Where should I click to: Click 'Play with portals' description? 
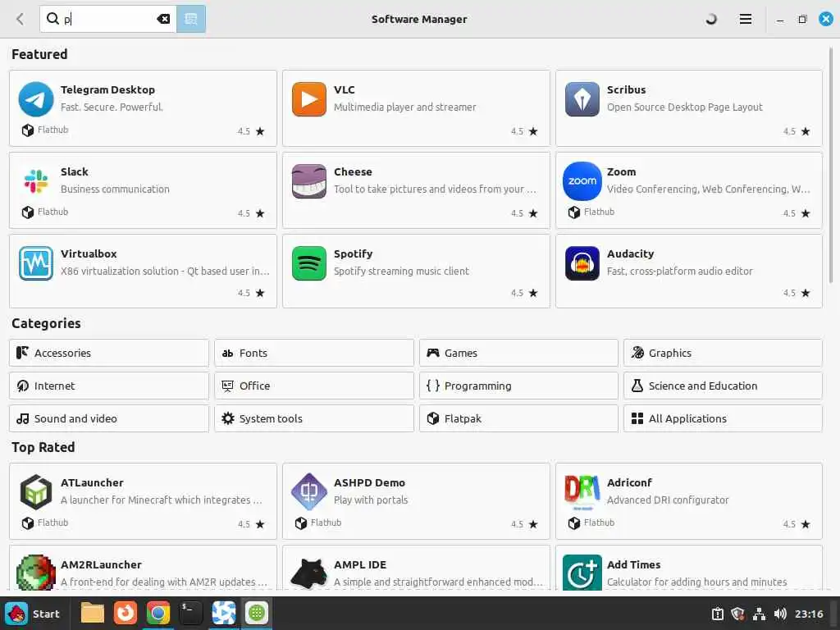[x=371, y=500]
